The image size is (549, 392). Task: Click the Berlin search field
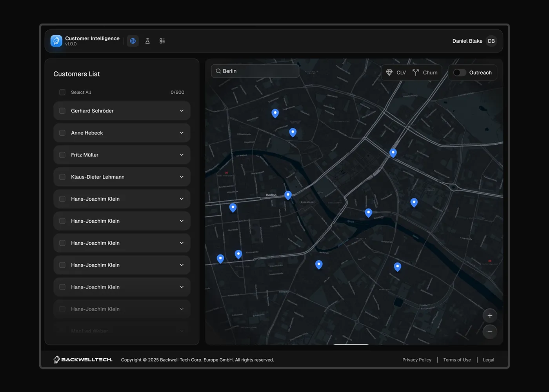(255, 71)
